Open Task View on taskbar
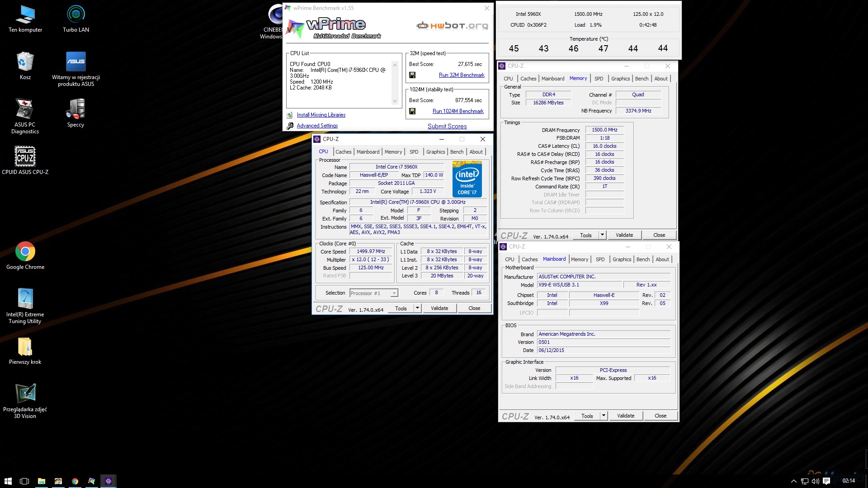868x488 pixels. [x=25, y=481]
